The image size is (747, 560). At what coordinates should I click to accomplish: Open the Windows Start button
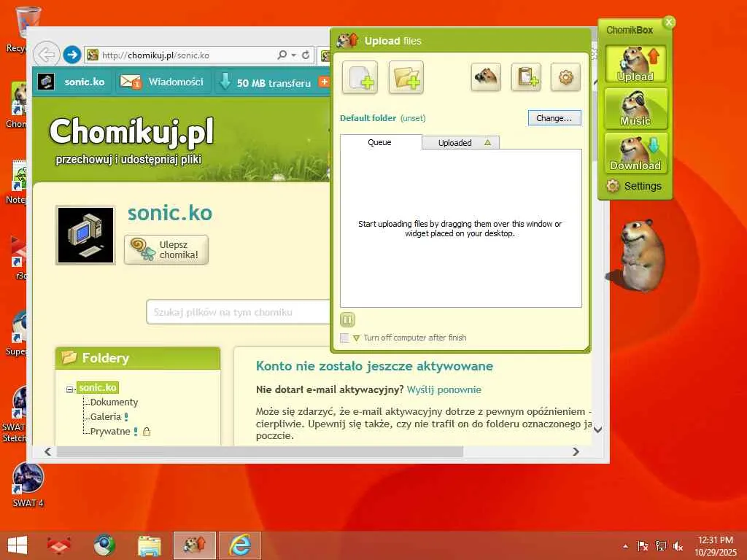[18, 545]
